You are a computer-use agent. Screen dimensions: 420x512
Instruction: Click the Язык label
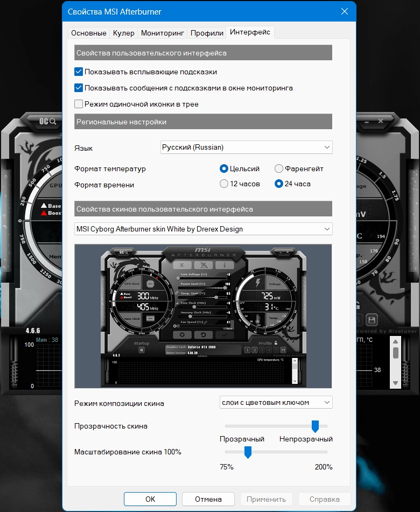point(83,148)
